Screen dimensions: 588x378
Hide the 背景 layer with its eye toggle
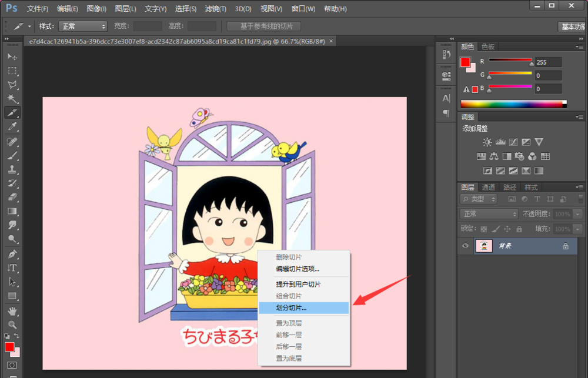[x=465, y=246]
